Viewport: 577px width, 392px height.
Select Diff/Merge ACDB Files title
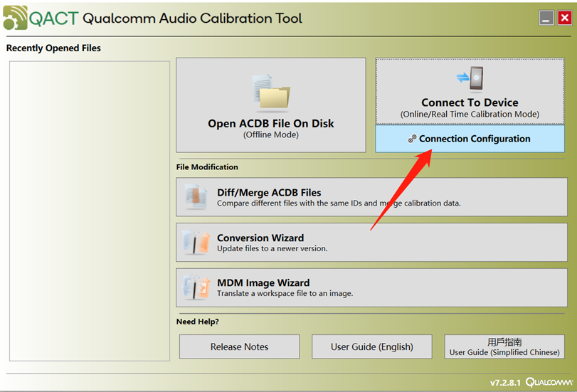(x=269, y=193)
